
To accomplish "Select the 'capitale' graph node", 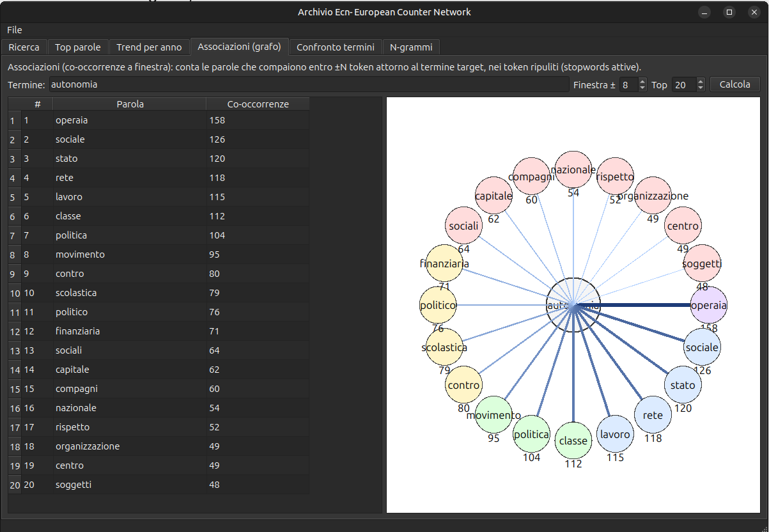I will point(493,196).
